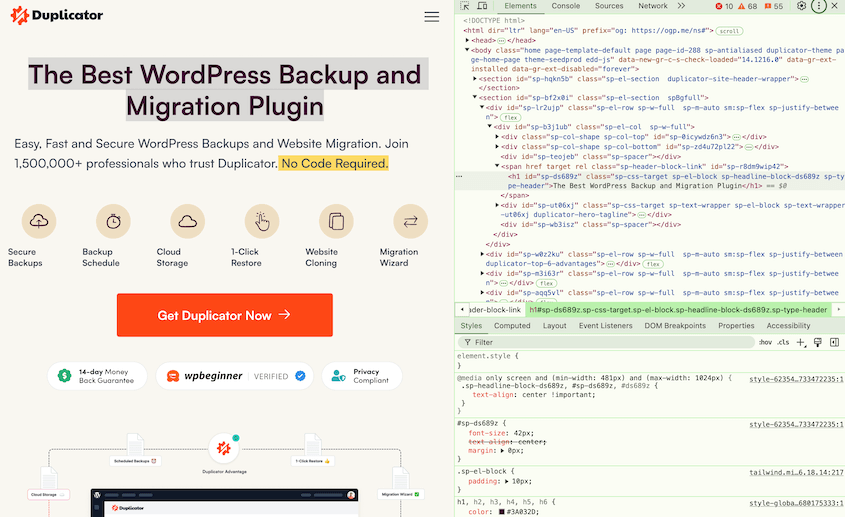Image resolution: width=845 pixels, height=517 pixels.
Task: Toggle the flex badge on duplicator-top-6-advantages div
Action: [653, 264]
